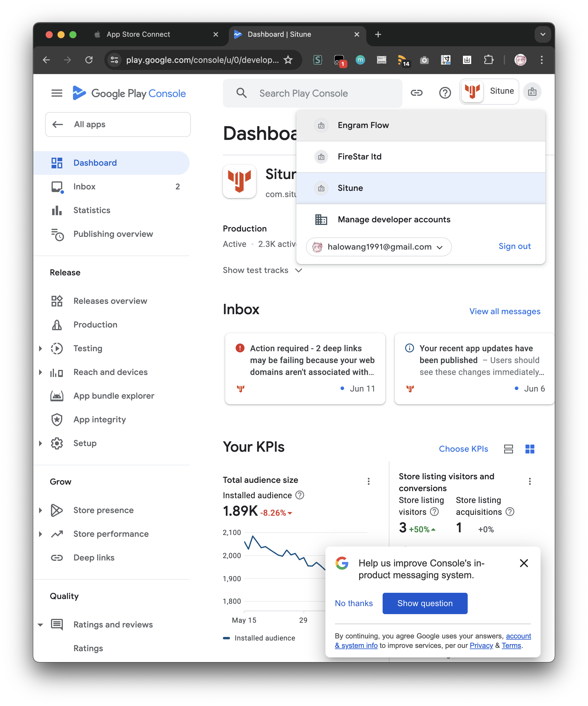Viewport: 588px width, 706px height.
Task: Click the Reach and devices icon
Action: tap(57, 372)
